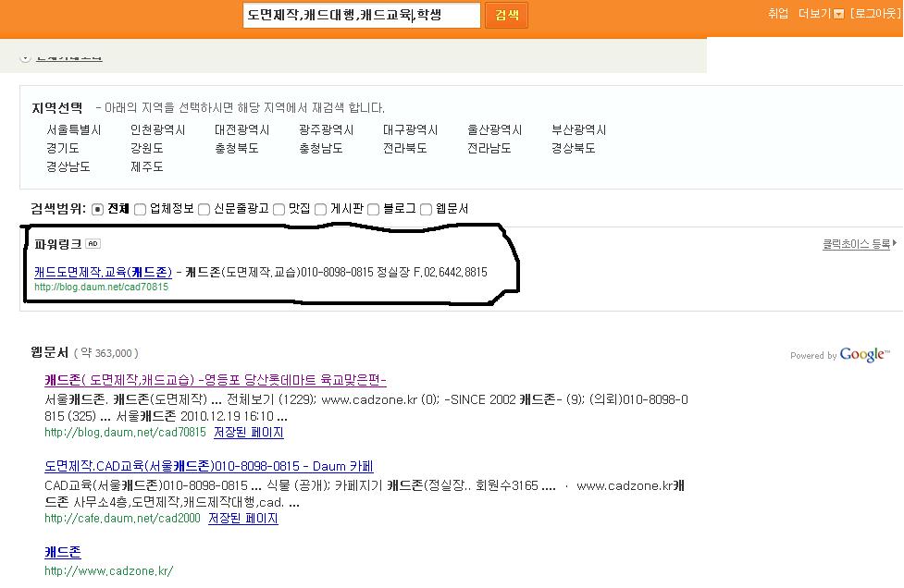This screenshot has width=904, height=588.
Task: Select region 대전광역시
Action: [242, 130]
